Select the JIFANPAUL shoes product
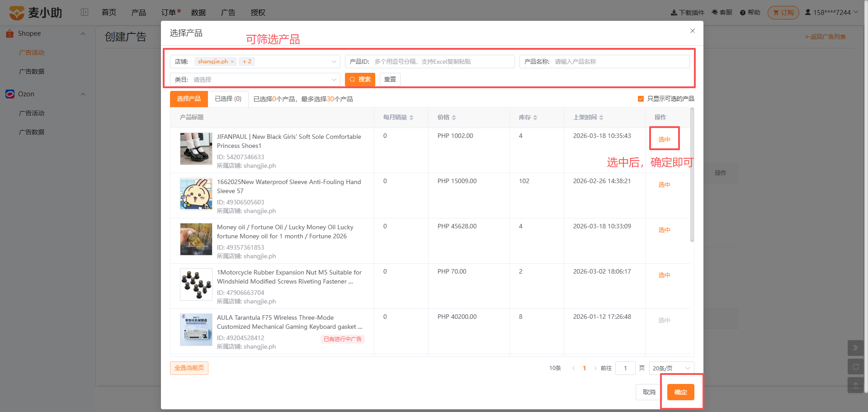Image resolution: width=868 pixels, height=412 pixels. point(664,139)
